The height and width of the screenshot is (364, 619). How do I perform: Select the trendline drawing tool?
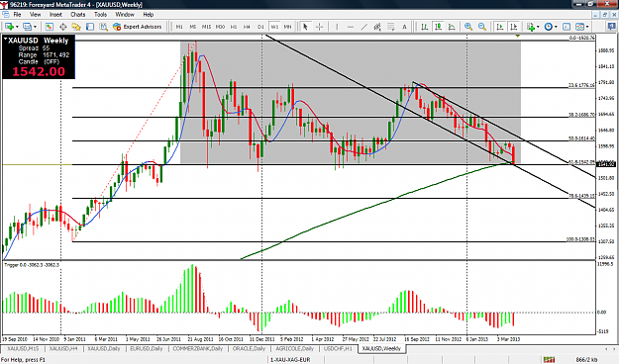[x=364, y=27]
